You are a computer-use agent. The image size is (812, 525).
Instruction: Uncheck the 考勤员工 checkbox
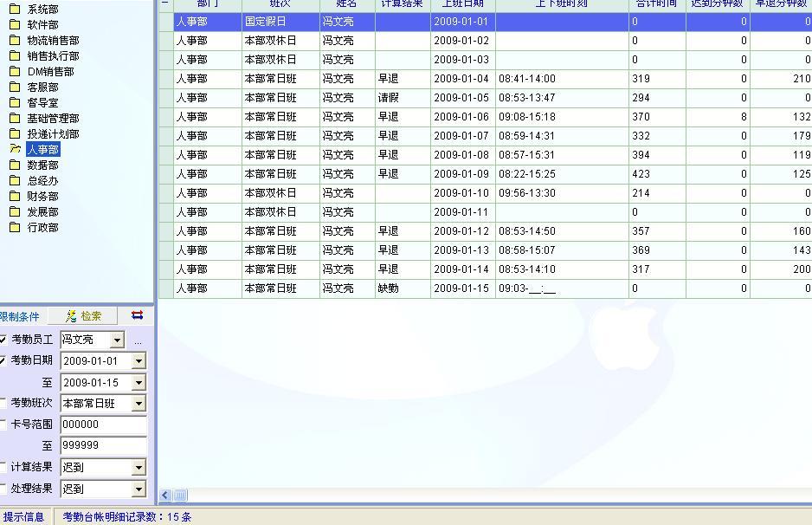coord(3,340)
